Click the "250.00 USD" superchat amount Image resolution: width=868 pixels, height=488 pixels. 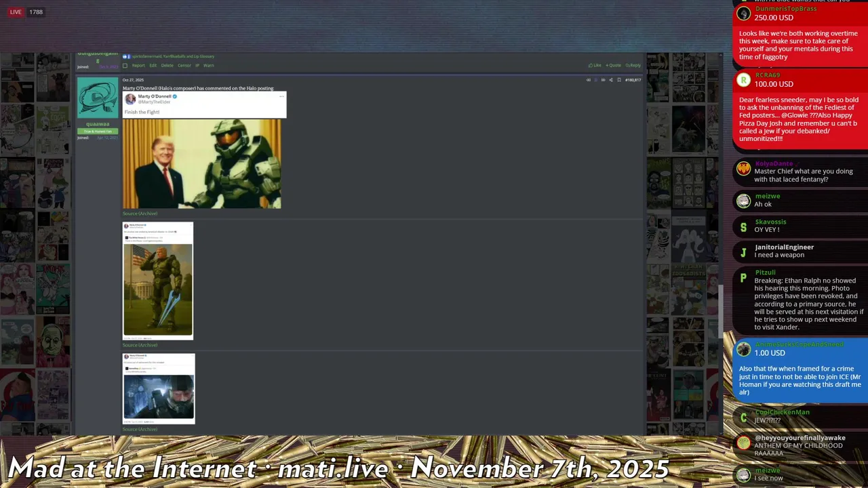(x=774, y=18)
